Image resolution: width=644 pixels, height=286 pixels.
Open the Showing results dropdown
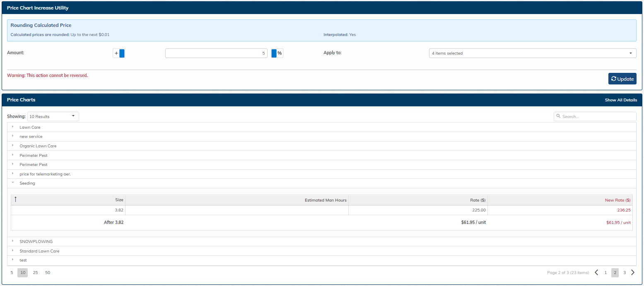tap(53, 117)
